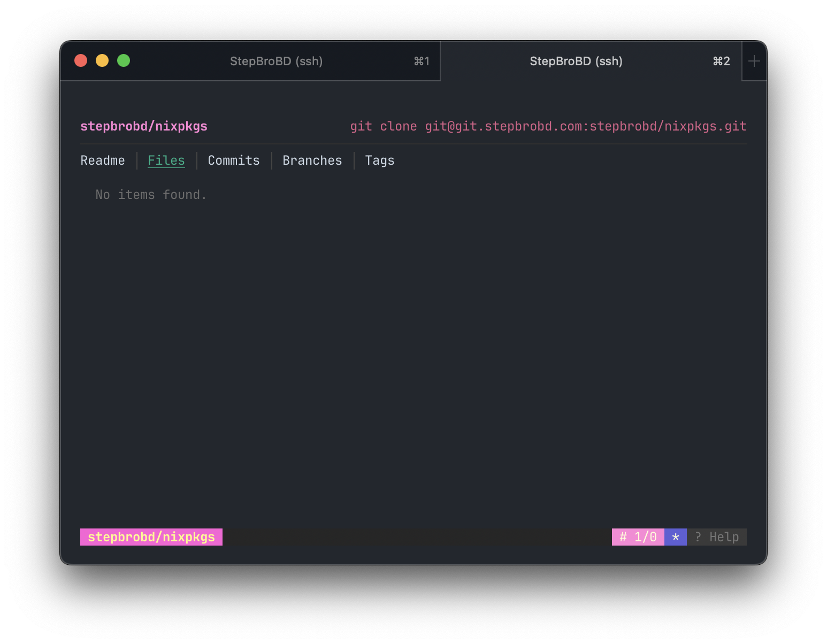Click the asterisk indicator in the status bar

coord(676,536)
